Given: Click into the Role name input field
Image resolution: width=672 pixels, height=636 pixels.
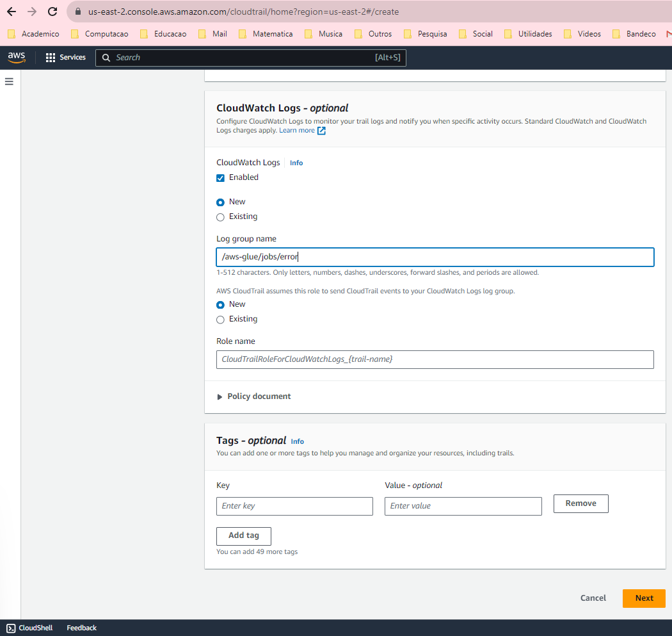Looking at the screenshot, I should pos(435,359).
